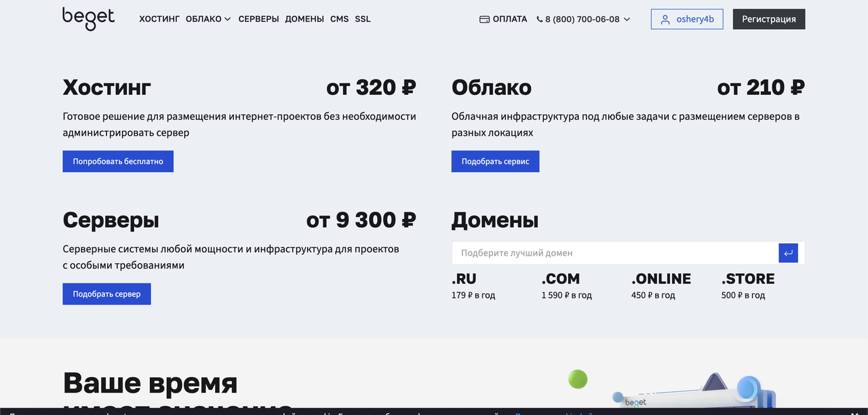Open the user profile icon for oshery4b

[665, 19]
